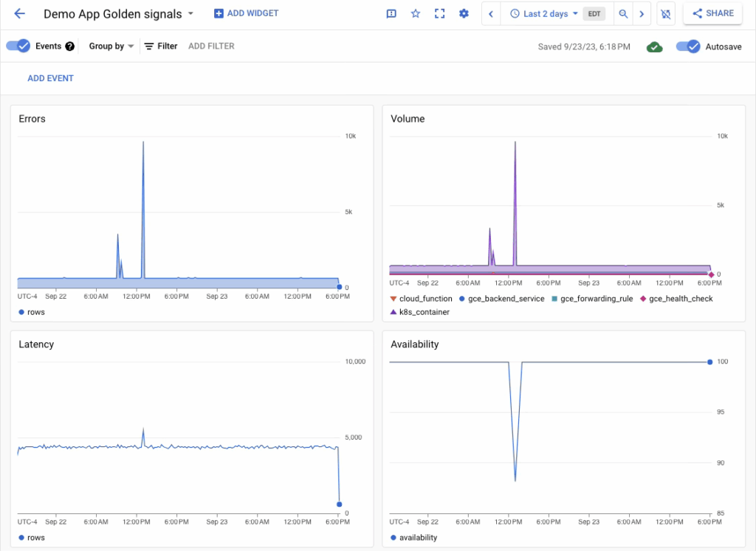Click the ADD FILTER input field

click(x=211, y=46)
